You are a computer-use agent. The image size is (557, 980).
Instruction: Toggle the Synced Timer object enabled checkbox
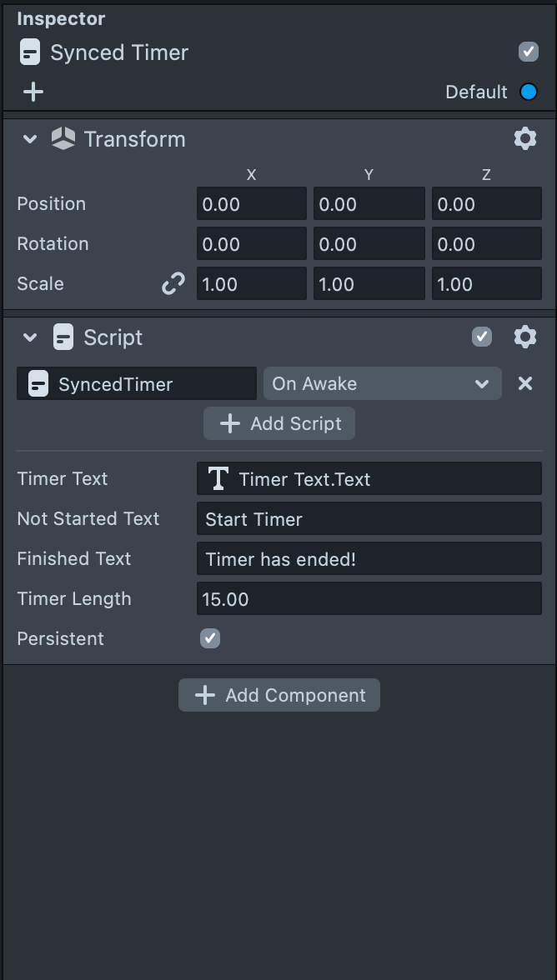click(x=529, y=52)
